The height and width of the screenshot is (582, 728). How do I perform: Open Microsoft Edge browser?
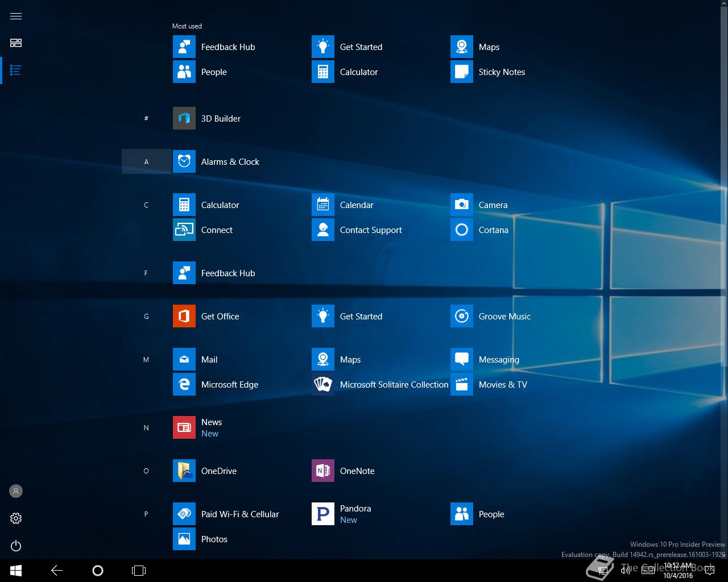pyautogui.click(x=241, y=384)
